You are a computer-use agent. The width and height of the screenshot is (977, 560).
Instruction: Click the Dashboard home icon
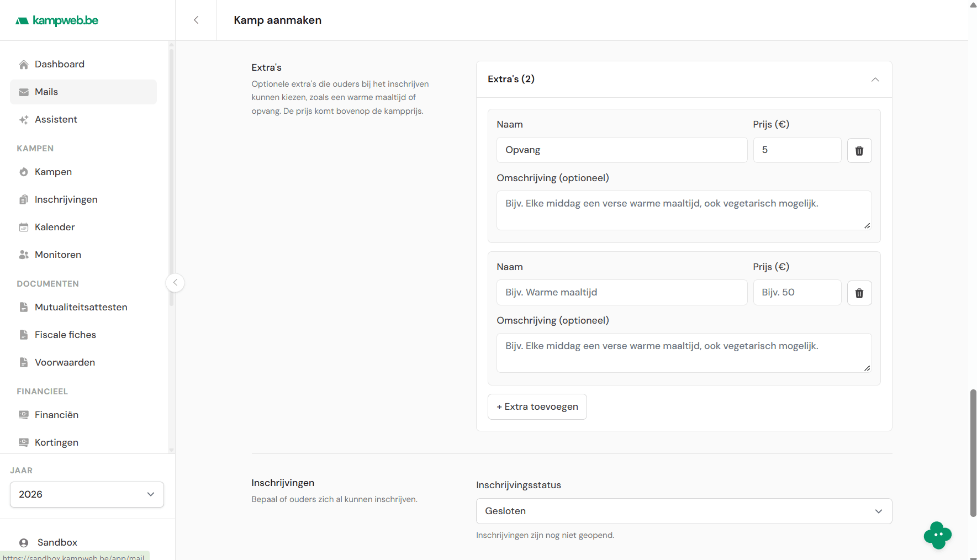[x=24, y=65]
